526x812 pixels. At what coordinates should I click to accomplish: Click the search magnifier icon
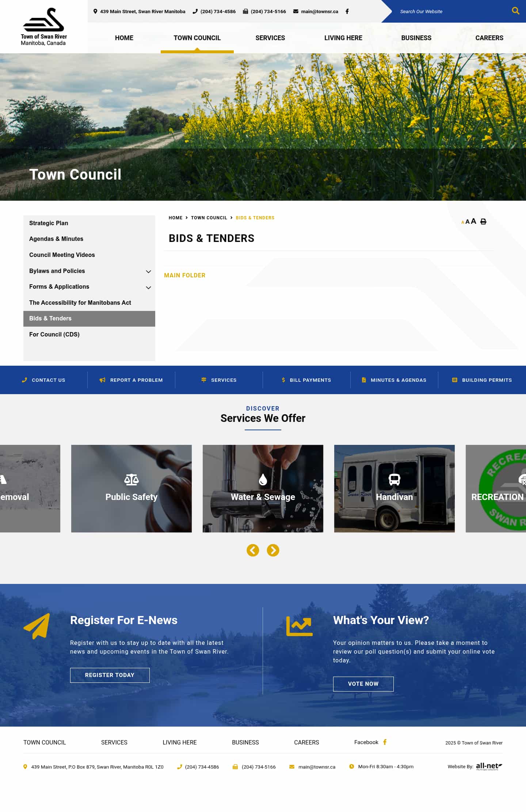click(x=515, y=11)
